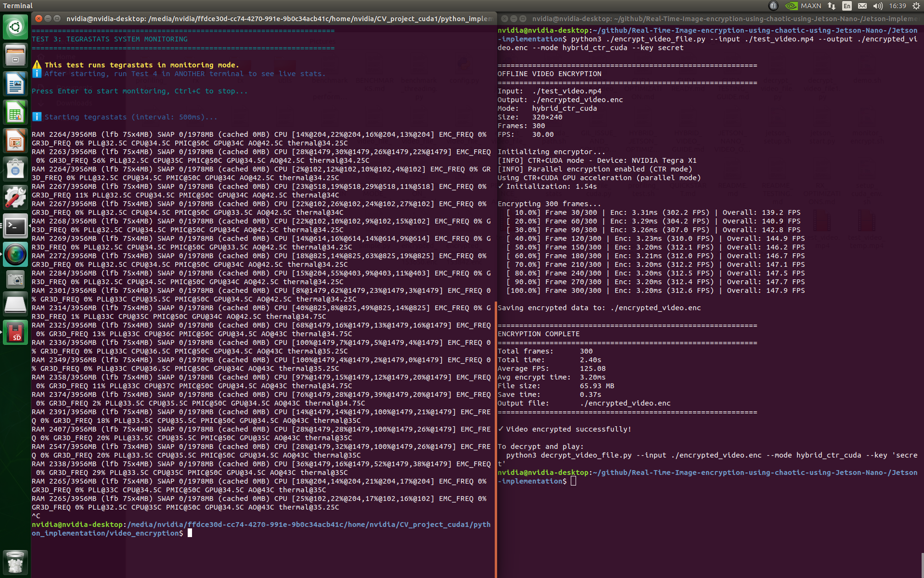Click 'Encrypting 300 frames...' line
This screenshot has width=924, height=578.
550,204
